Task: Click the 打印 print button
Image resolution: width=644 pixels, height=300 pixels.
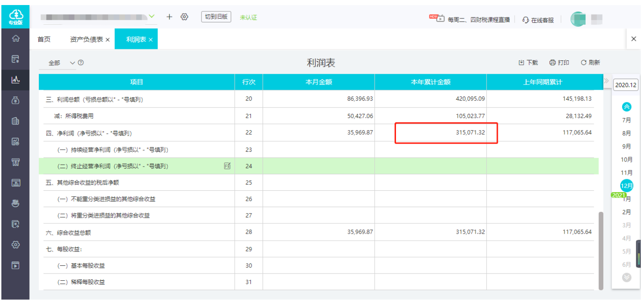Action: point(559,63)
